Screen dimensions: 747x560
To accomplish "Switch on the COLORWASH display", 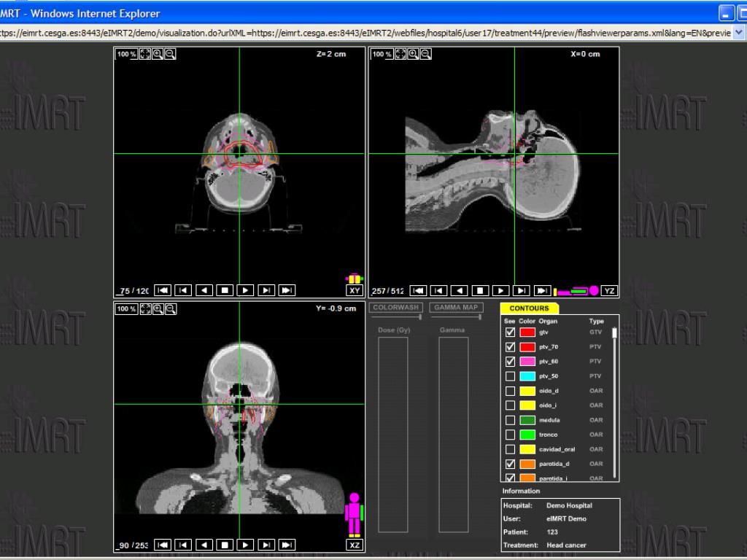I will [396, 308].
